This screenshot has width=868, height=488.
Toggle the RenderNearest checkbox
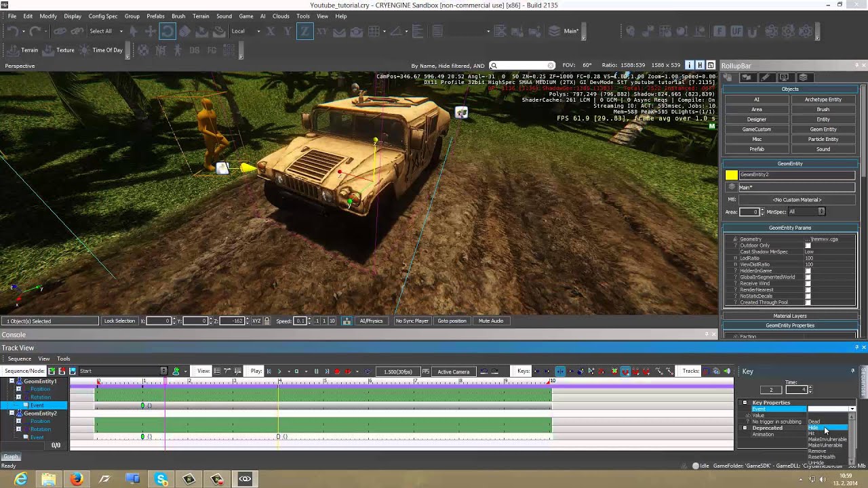pyautogui.click(x=808, y=290)
